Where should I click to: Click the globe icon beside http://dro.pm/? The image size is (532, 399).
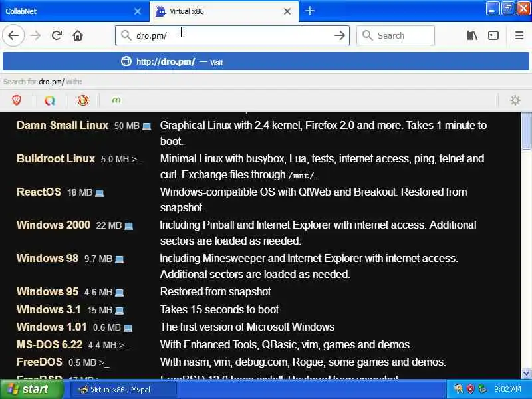click(x=126, y=61)
